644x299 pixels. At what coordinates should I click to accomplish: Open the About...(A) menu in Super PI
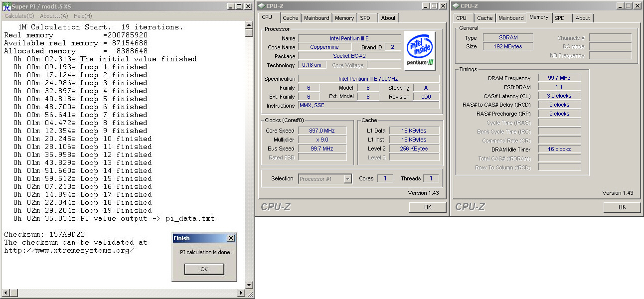[x=54, y=16]
